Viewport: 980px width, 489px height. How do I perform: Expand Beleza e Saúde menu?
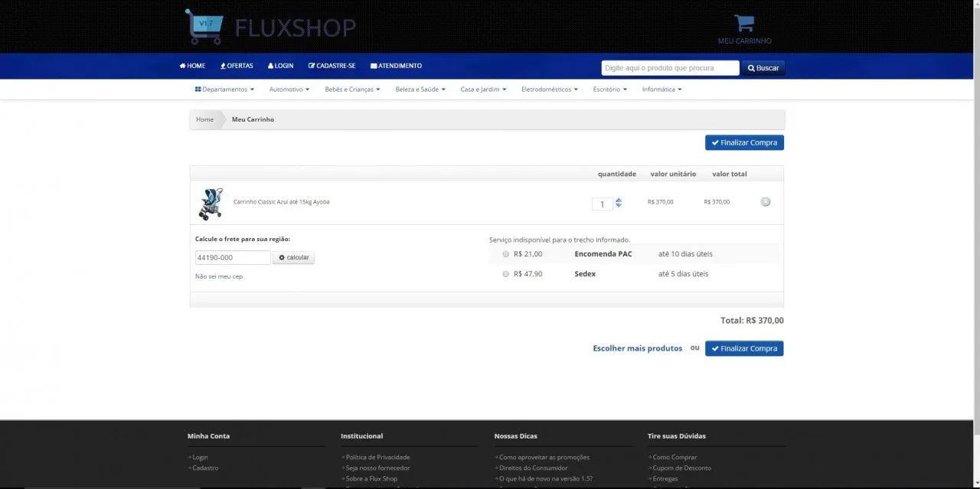coord(420,90)
